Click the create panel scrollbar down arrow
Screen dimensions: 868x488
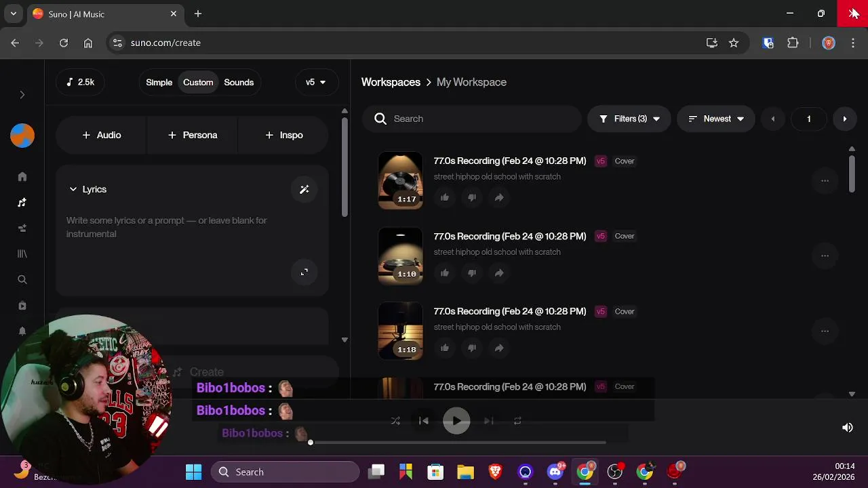point(344,340)
